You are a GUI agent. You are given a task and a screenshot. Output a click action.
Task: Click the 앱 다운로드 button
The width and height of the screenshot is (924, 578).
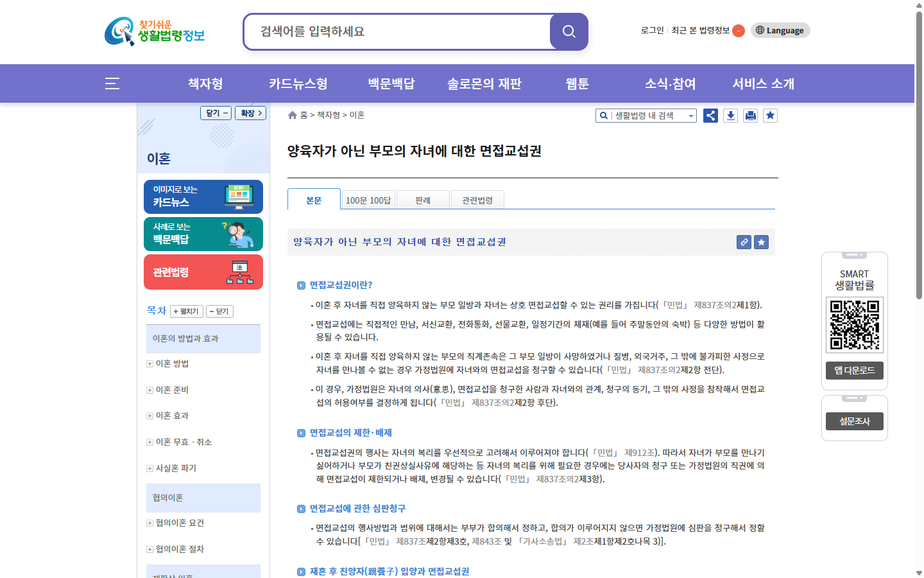pos(855,371)
